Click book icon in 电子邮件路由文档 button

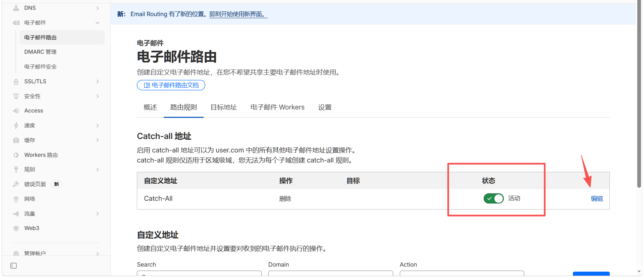click(x=147, y=85)
